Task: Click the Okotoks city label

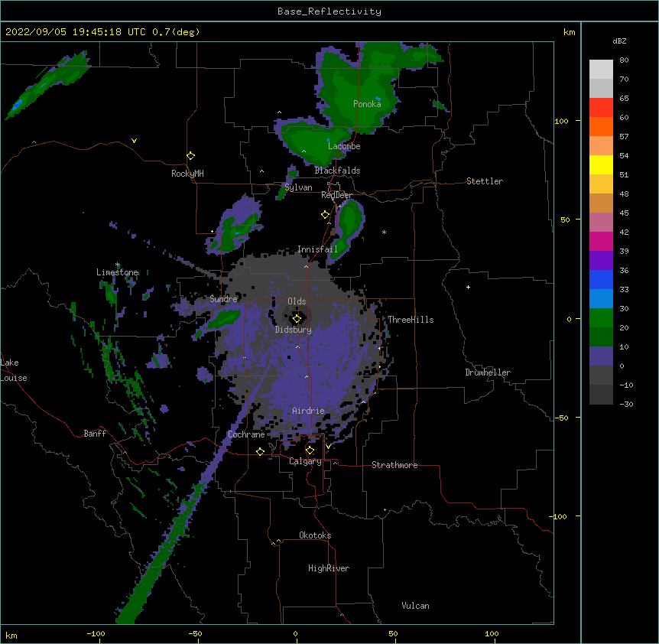Action: coord(315,535)
